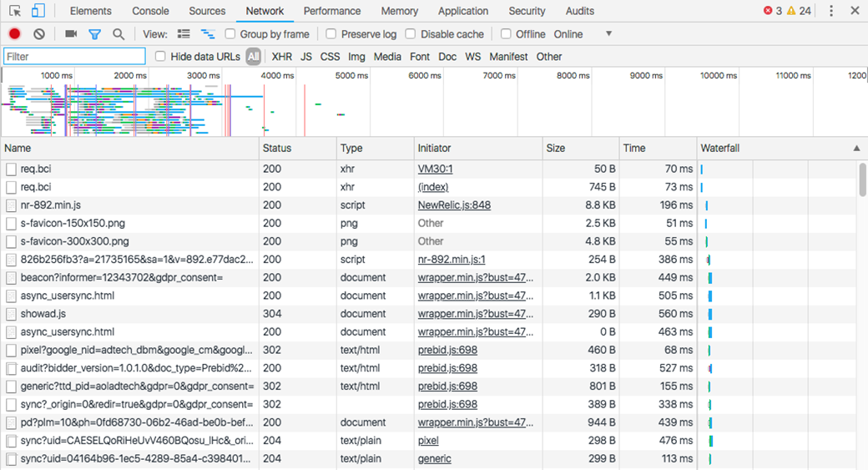Click into the Filter text field
The height and width of the screenshot is (470, 868).
[74, 57]
